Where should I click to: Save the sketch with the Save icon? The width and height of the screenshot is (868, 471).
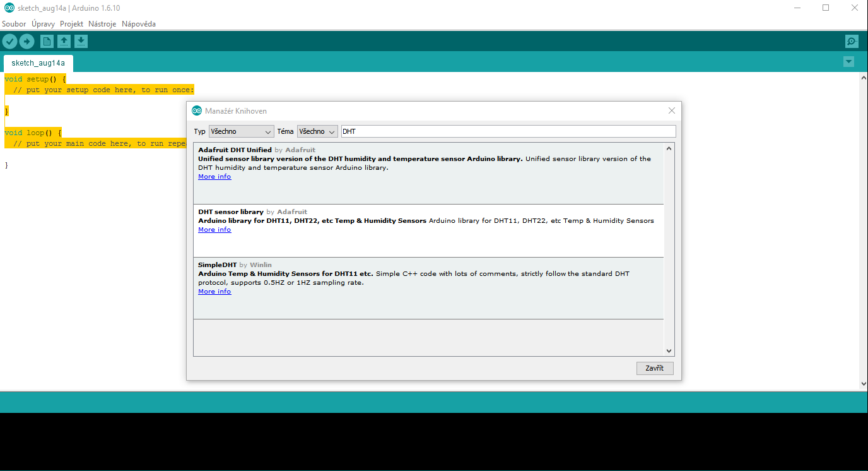[81, 41]
